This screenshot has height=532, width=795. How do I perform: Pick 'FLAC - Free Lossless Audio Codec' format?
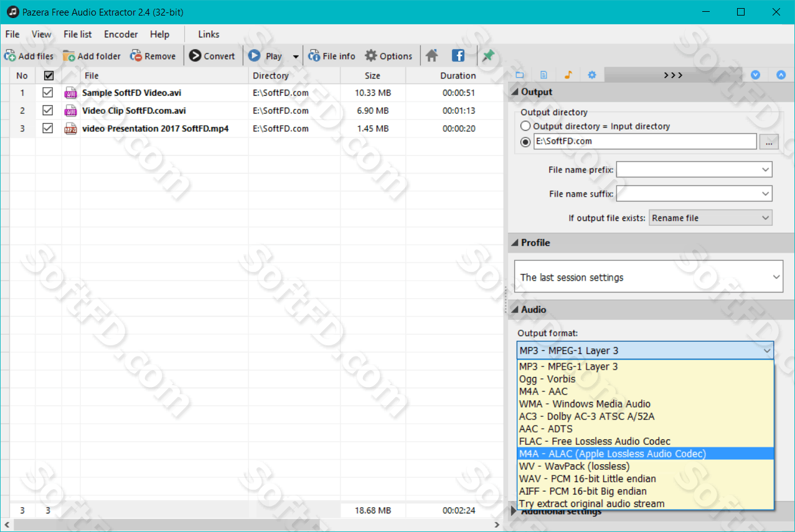coord(645,441)
